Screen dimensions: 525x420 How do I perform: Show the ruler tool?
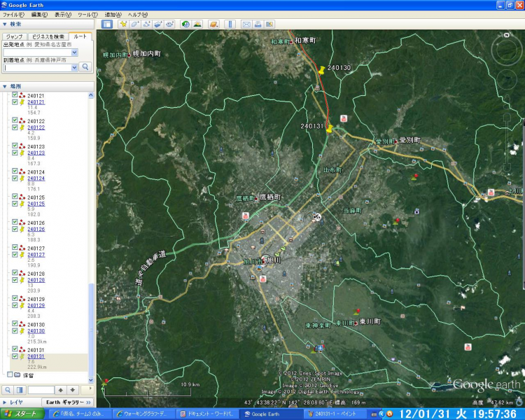pos(230,24)
